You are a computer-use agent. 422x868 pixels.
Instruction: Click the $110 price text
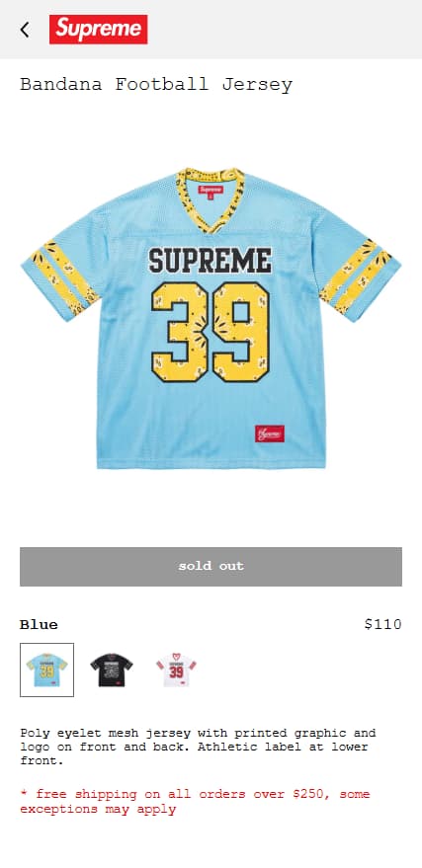tap(382, 624)
